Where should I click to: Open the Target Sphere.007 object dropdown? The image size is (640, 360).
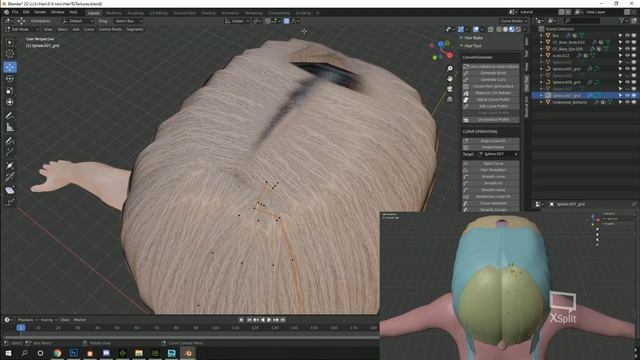tap(498, 154)
